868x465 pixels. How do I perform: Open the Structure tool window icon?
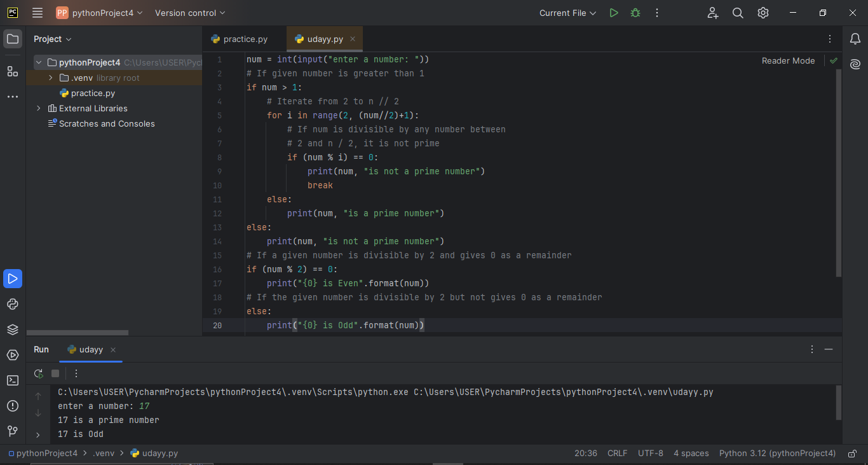pos(13,71)
